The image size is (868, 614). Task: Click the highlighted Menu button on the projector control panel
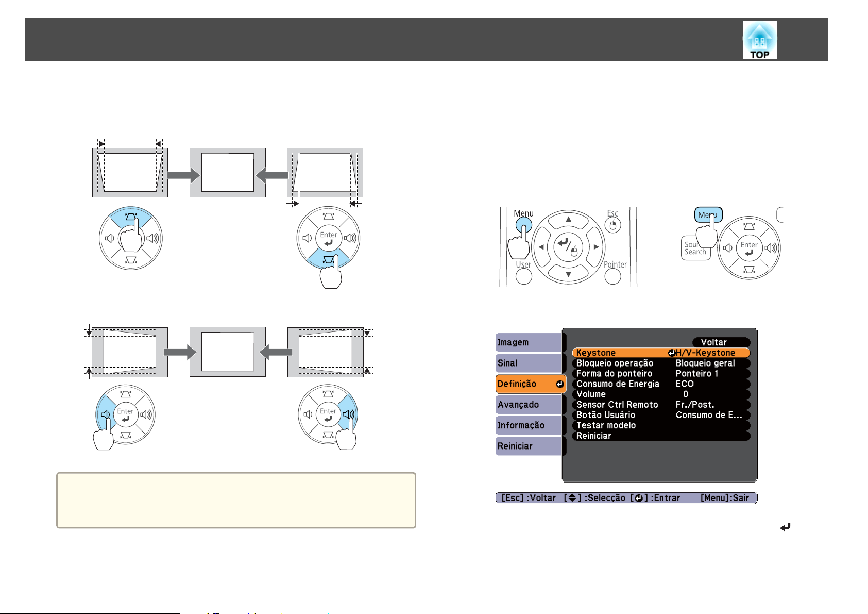[708, 215]
